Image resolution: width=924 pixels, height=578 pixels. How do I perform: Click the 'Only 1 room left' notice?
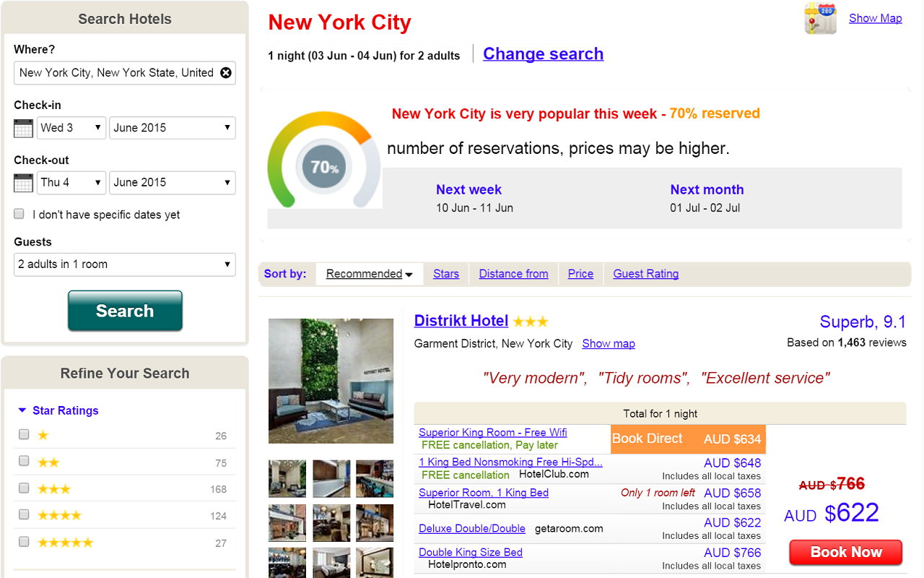(658, 493)
